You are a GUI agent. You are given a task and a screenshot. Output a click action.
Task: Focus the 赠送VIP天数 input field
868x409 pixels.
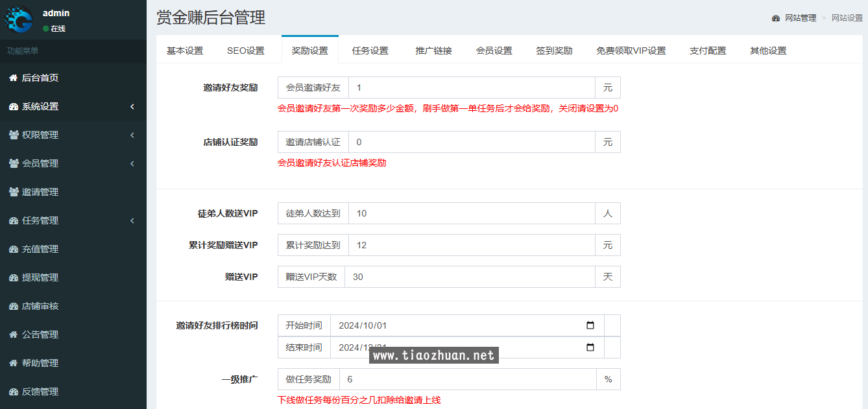(470, 277)
